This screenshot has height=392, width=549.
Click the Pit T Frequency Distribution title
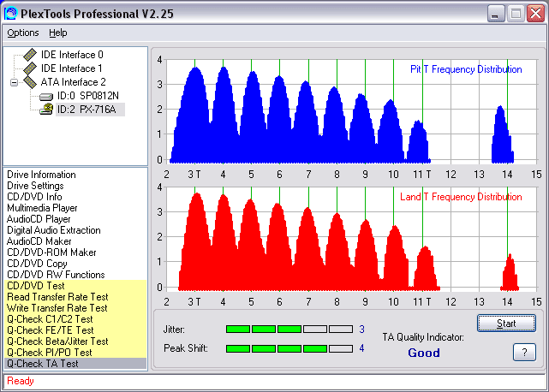click(466, 69)
